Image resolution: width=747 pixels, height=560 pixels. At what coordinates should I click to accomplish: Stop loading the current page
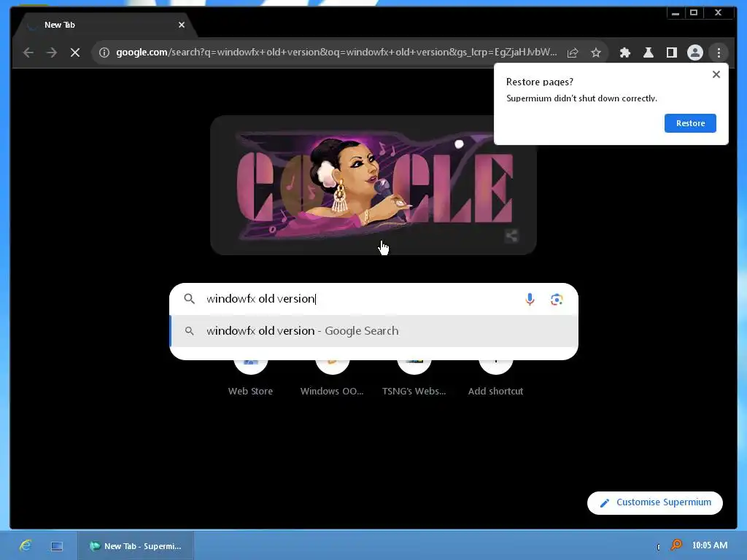(75, 52)
